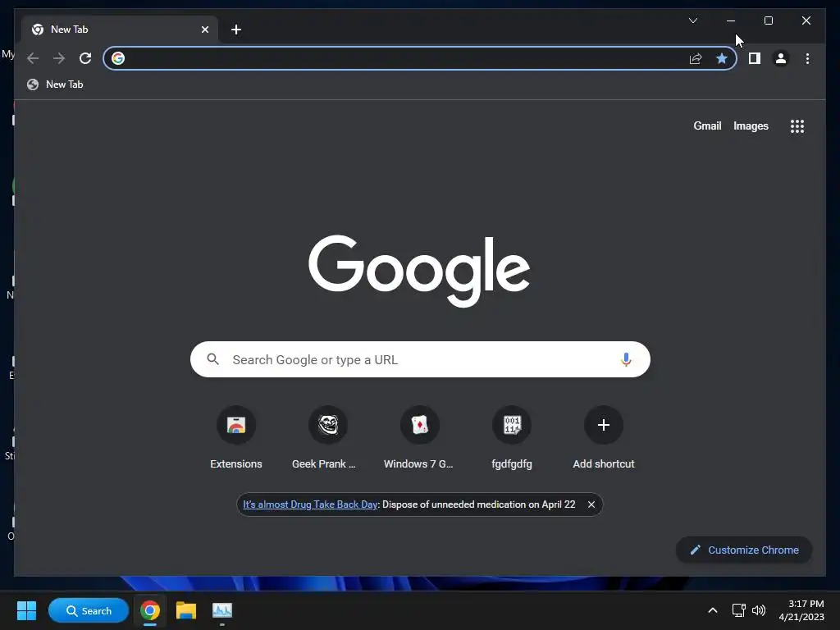Maximize the Chrome window
This screenshot has height=630, width=840.
point(768,21)
